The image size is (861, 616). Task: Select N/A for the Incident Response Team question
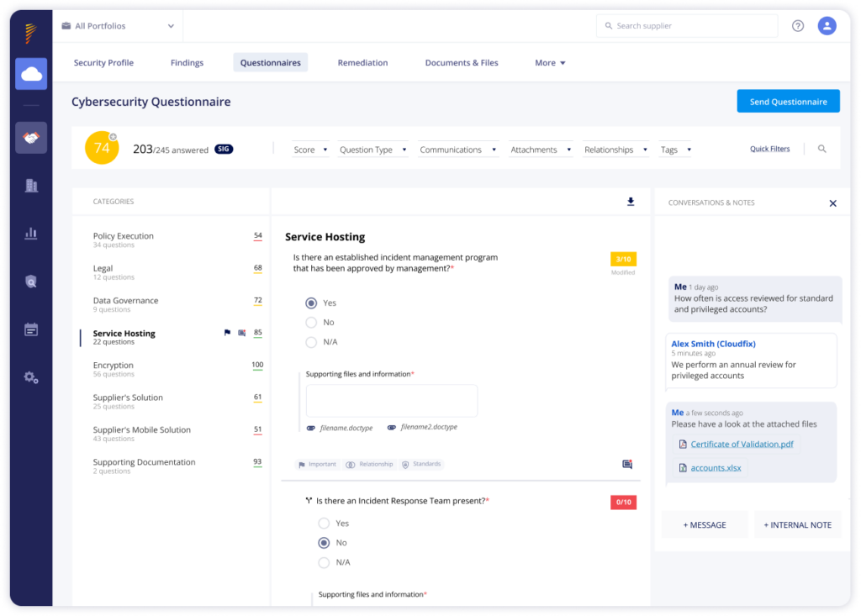(324, 562)
